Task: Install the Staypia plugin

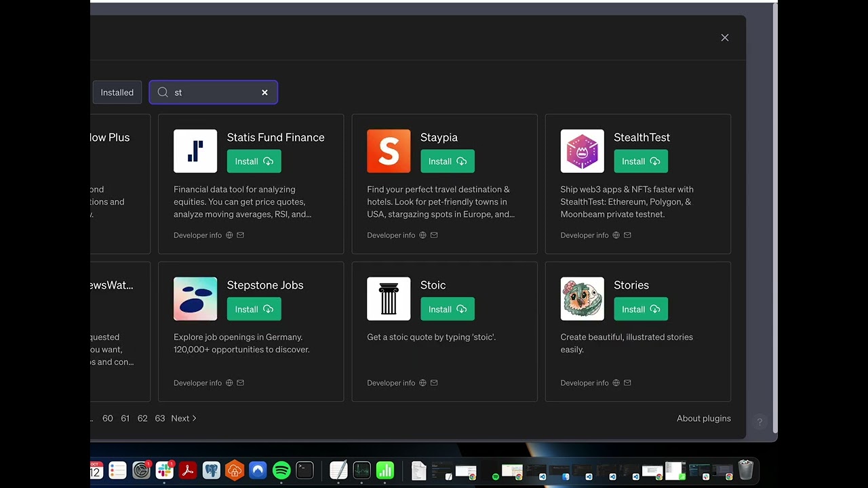Action: tap(448, 161)
